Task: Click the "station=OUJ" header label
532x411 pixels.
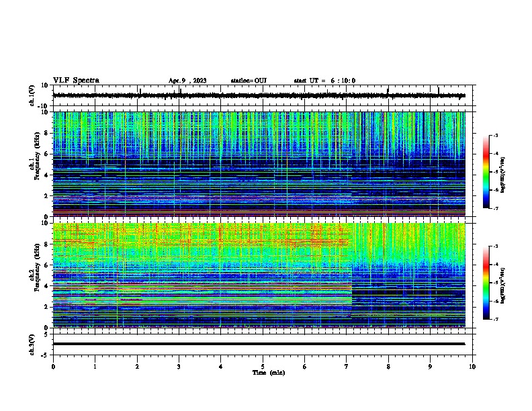Action: (249, 81)
